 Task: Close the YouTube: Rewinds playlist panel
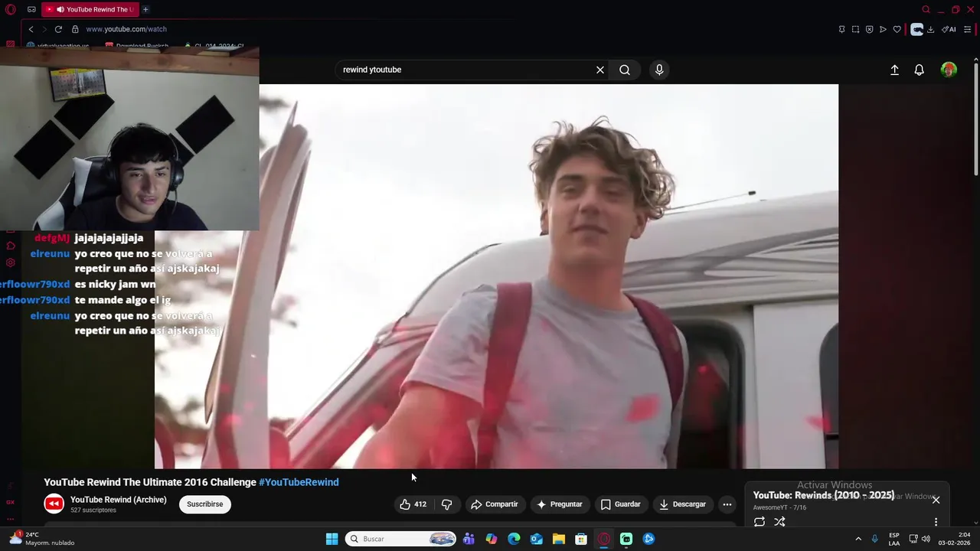(936, 500)
